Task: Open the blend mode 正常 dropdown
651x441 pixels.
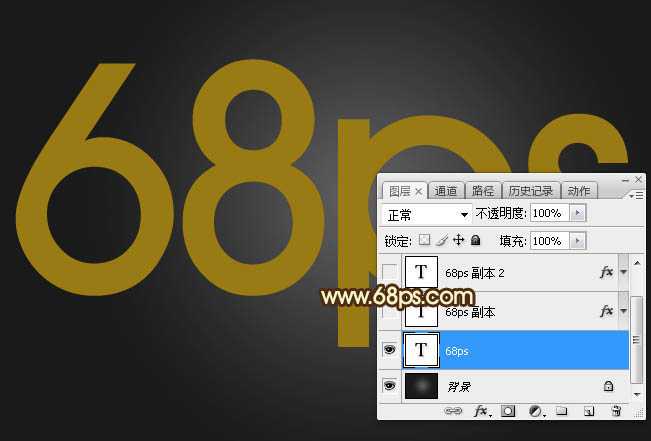Action: [x=427, y=214]
